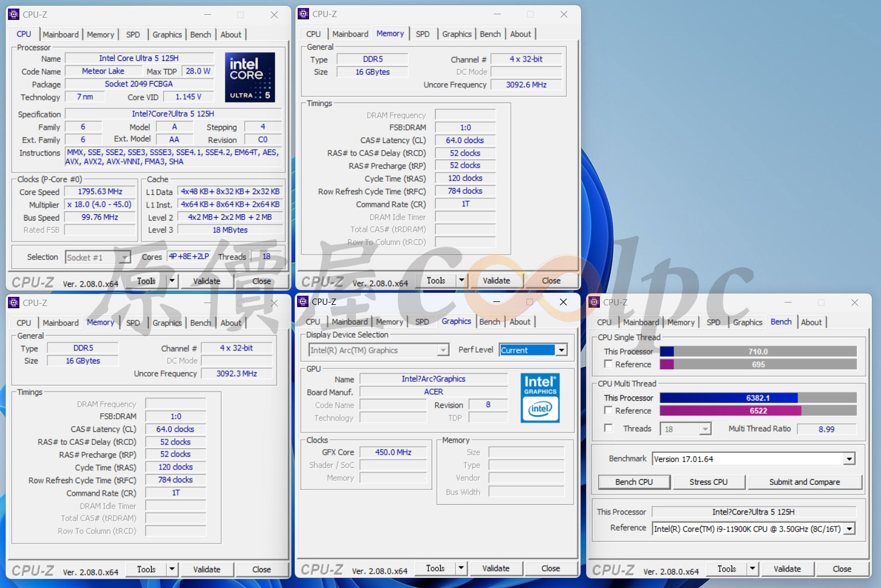Open Tools dropdown arrow in the Bench window
This screenshot has height=588, width=881.
click(752, 569)
